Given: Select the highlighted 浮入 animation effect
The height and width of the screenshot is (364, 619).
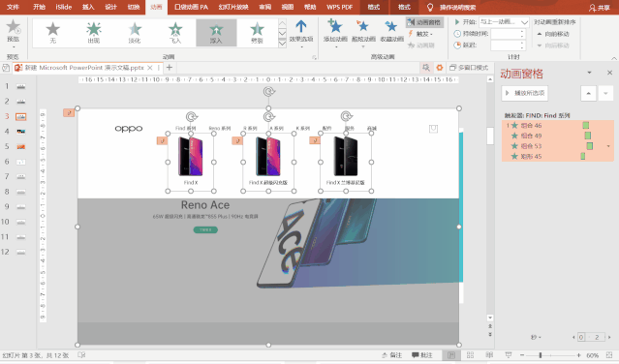Looking at the screenshot, I should coord(216,33).
